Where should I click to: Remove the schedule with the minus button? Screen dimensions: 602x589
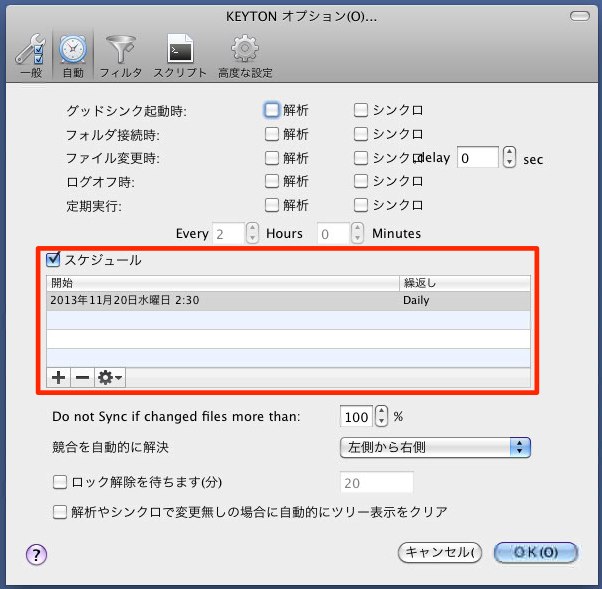coord(82,377)
